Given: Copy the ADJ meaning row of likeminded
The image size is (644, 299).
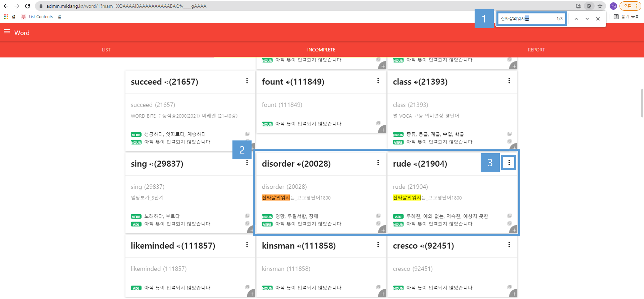Looking at the screenshot, I should [247, 287].
